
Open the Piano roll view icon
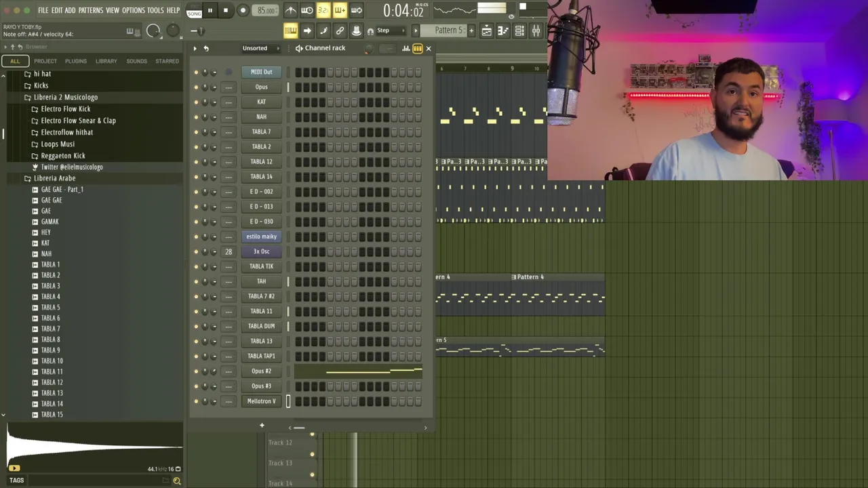pos(503,30)
